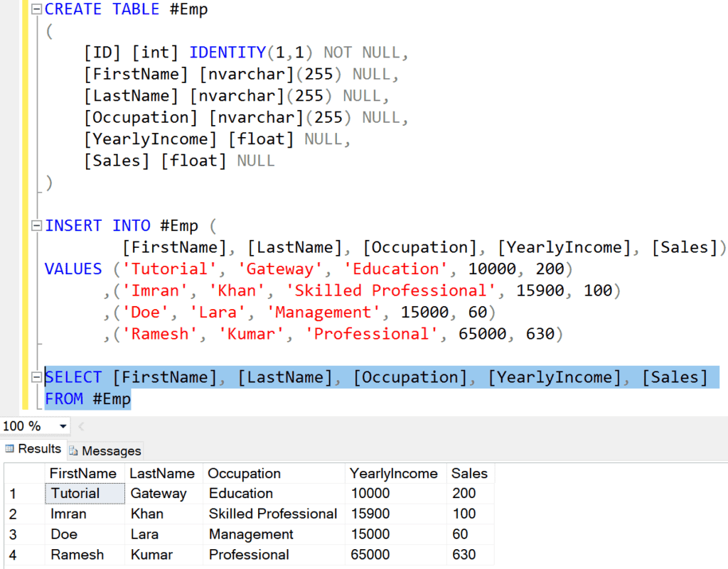Select the FirstName column header

[83, 473]
